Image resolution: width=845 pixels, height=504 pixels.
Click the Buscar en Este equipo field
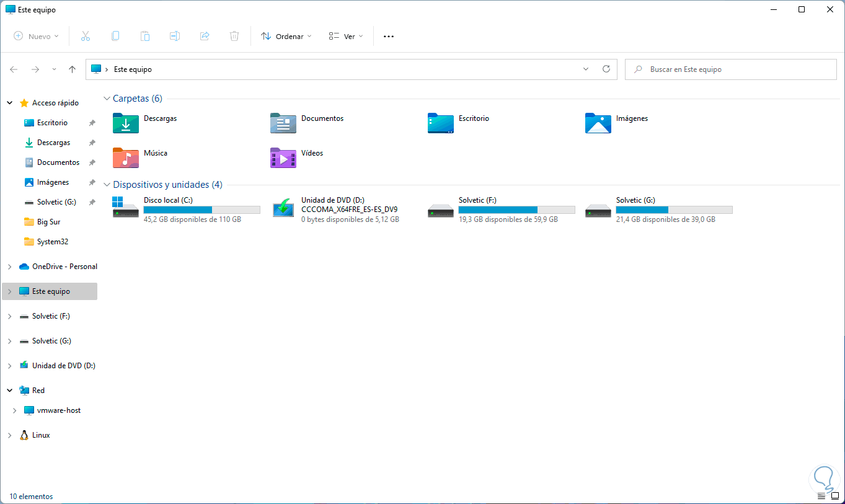click(x=731, y=69)
